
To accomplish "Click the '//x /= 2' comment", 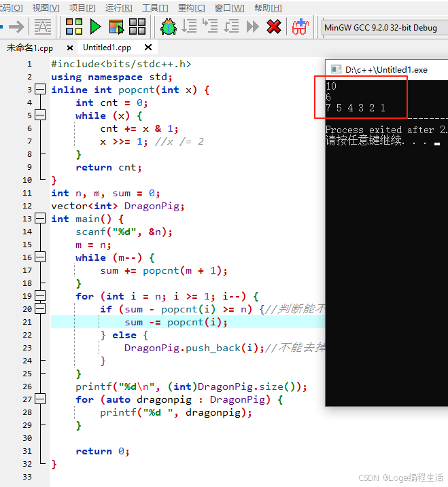I will tap(179, 142).
